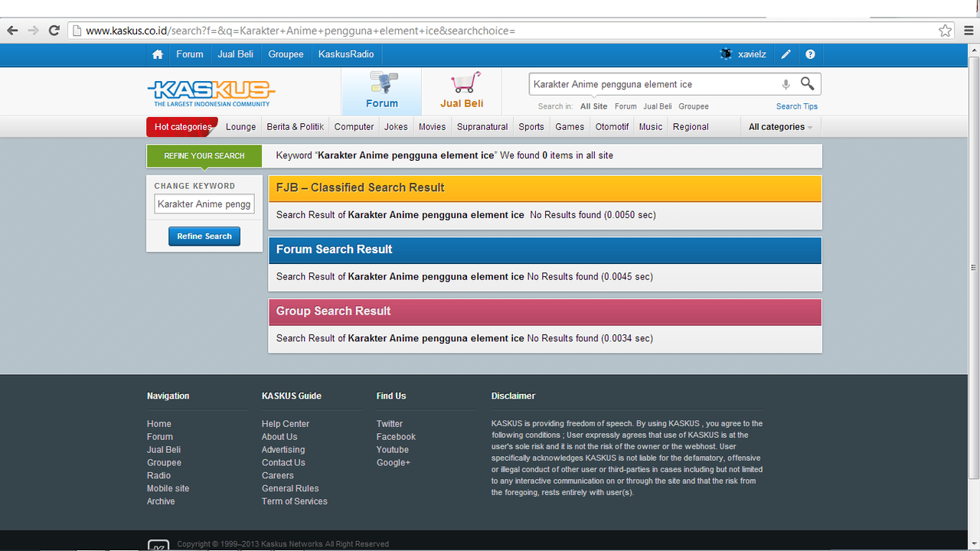Open KaskusRadio in top bar
This screenshot has height=551, width=980.
click(x=346, y=54)
